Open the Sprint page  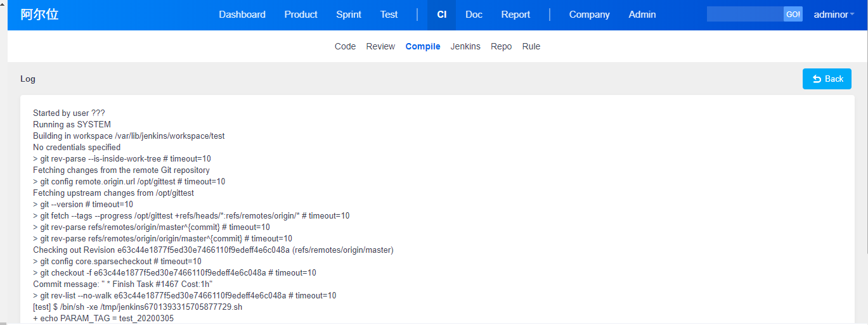349,15
